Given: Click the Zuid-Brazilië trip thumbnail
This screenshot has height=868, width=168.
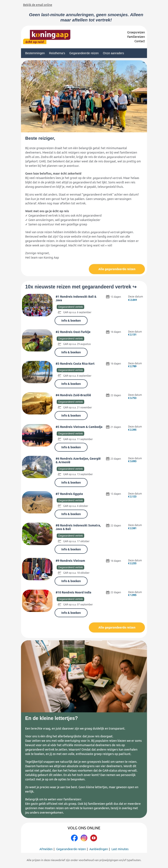Looking at the screenshot, I should pyautogui.click(x=37, y=403).
